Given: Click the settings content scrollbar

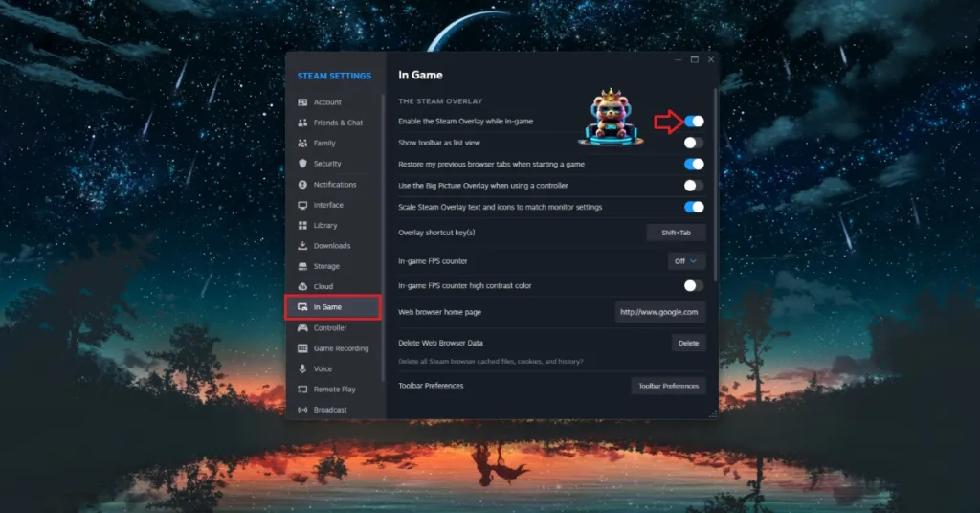Looking at the screenshot, I should [x=716, y=185].
